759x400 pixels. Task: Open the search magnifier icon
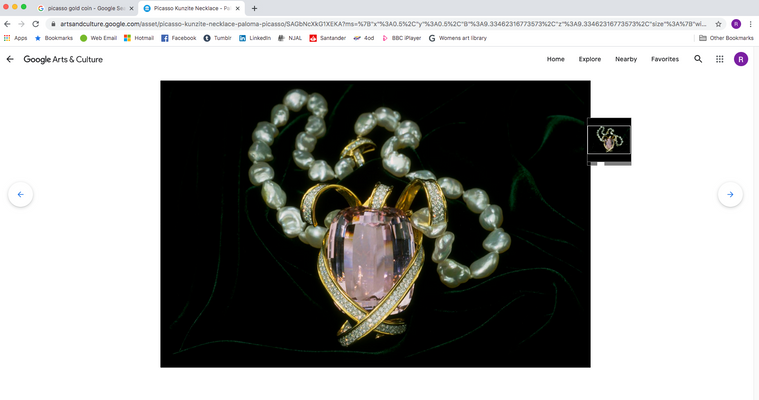698,59
